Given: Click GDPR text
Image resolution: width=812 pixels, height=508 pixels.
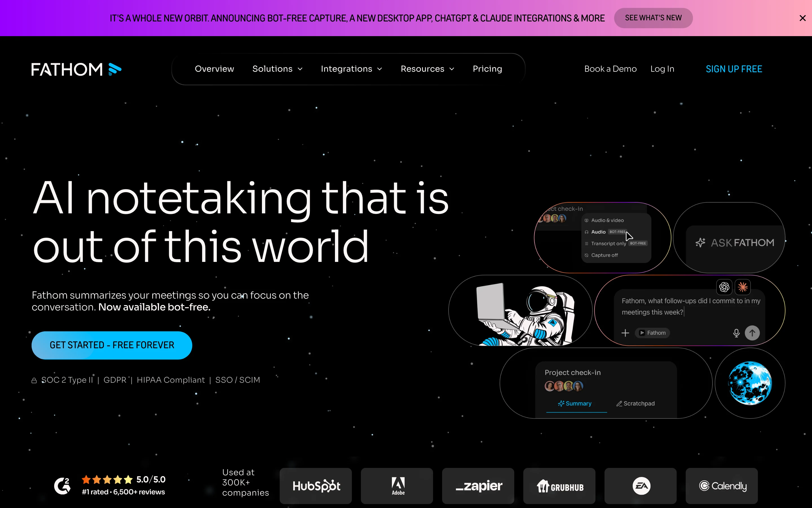Looking at the screenshot, I should point(115,380).
